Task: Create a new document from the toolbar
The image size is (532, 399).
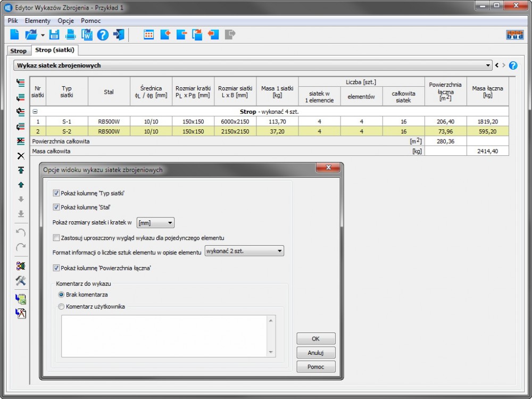Action: (x=15, y=35)
